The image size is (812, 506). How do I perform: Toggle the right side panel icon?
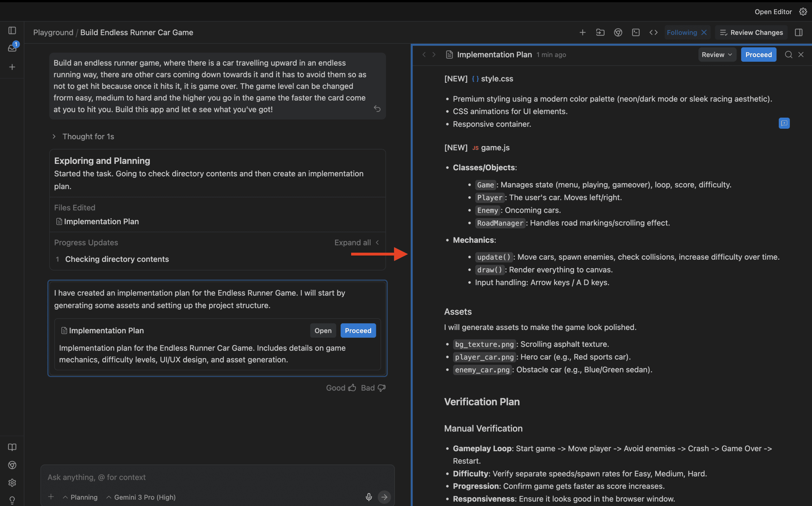pos(799,32)
